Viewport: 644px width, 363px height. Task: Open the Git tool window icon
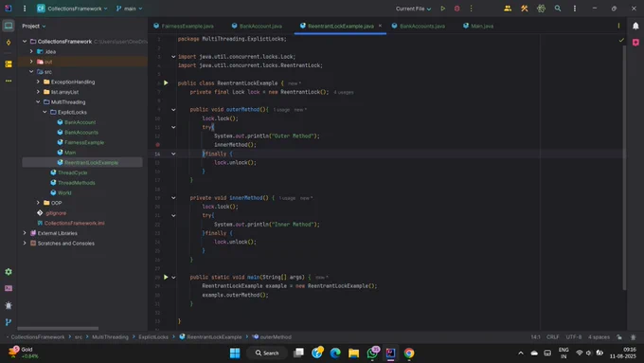pyautogui.click(x=9, y=322)
